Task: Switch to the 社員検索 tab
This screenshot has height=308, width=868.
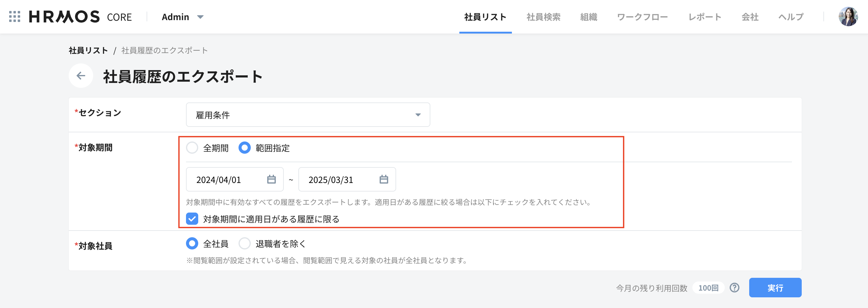Action: tap(543, 17)
